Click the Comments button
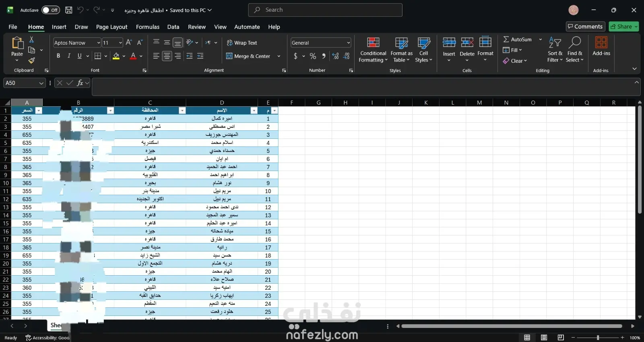Image resolution: width=644 pixels, height=342 pixels. pyautogui.click(x=585, y=27)
